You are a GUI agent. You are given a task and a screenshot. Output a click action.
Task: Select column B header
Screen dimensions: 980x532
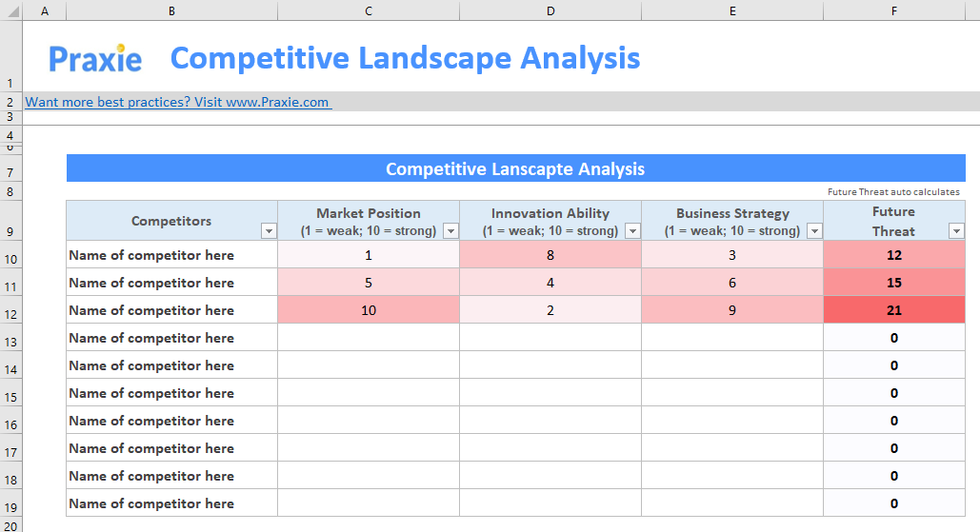171,10
